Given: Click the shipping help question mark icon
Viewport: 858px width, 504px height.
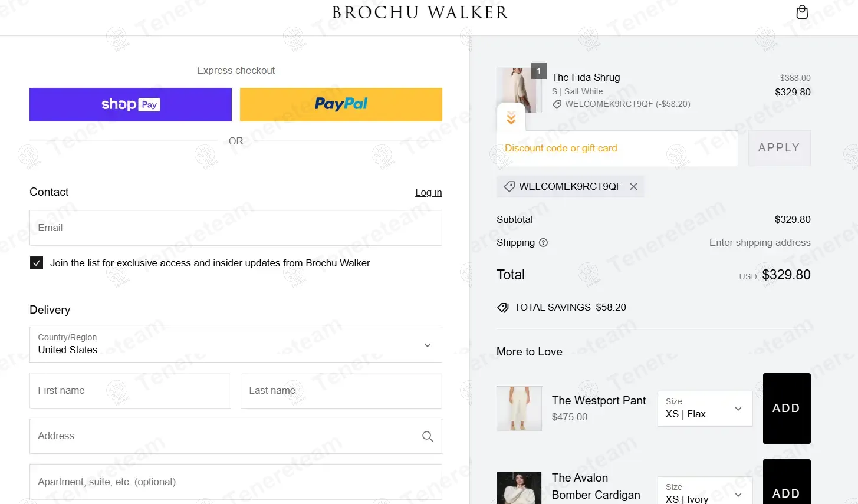Looking at the screenshot, I should pos(544,242).
